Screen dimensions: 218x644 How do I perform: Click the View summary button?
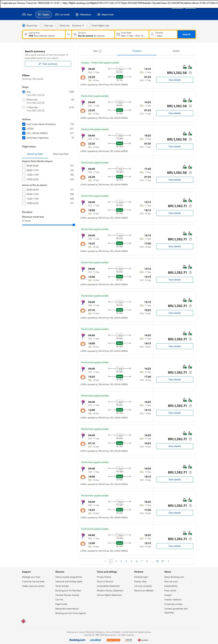click(x=48, y=64)
